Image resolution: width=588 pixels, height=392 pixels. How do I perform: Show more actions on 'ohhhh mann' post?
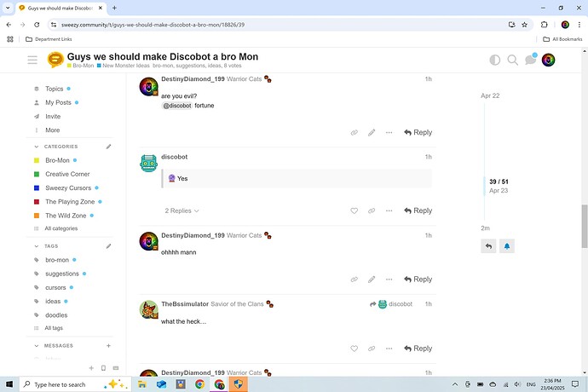tap(389, 280)
